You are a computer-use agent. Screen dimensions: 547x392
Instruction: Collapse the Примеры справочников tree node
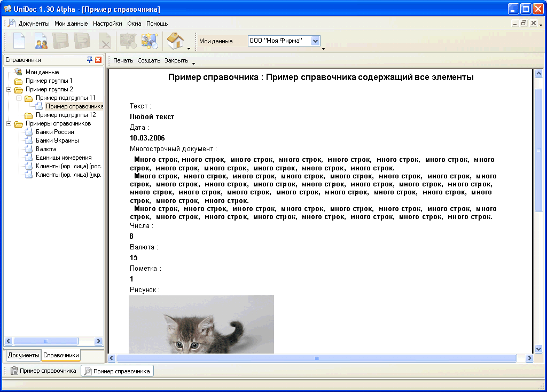pos(9,123)
